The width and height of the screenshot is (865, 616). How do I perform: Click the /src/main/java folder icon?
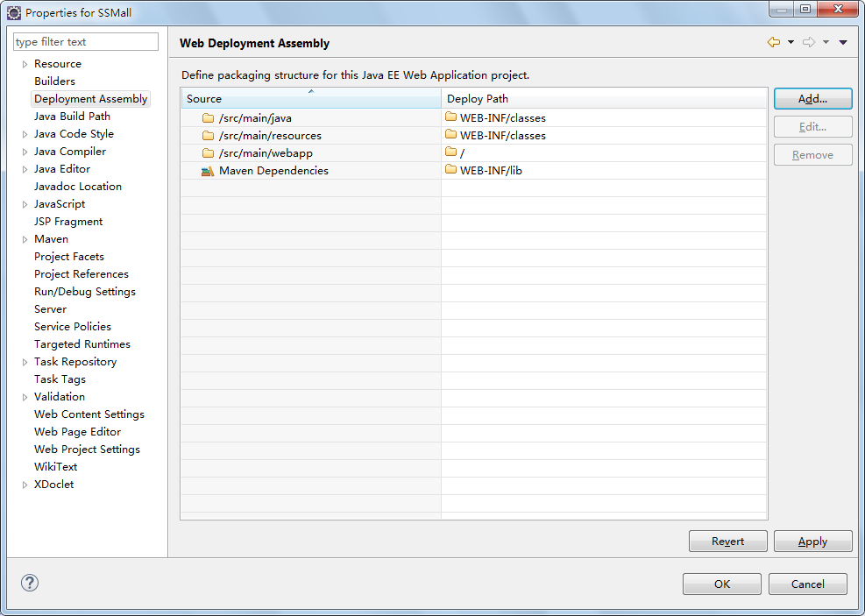208,118
